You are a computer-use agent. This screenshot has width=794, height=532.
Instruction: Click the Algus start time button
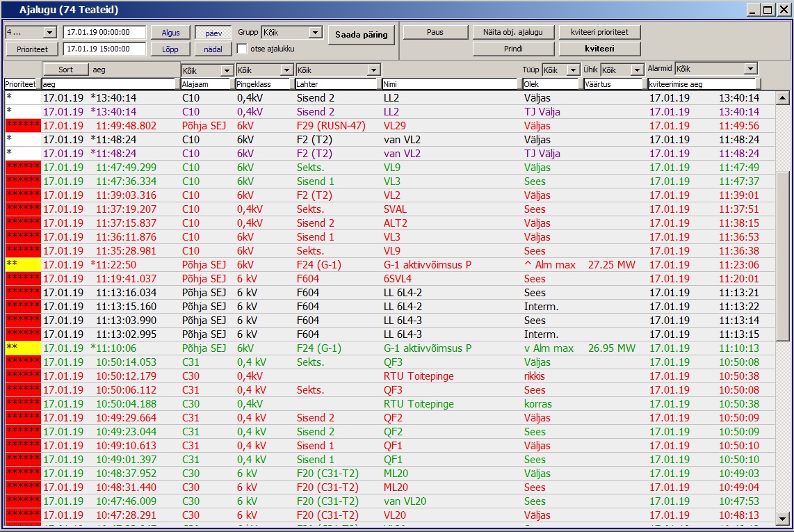[x=170, y=33]
